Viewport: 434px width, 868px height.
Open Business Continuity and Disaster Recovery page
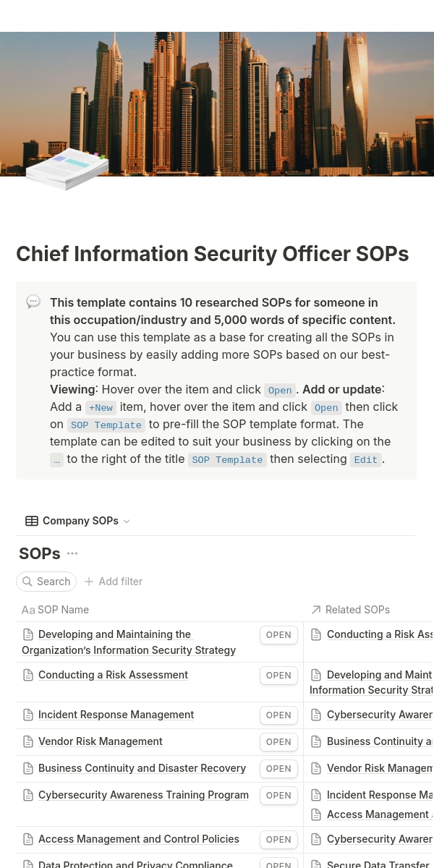pos(142,768)
